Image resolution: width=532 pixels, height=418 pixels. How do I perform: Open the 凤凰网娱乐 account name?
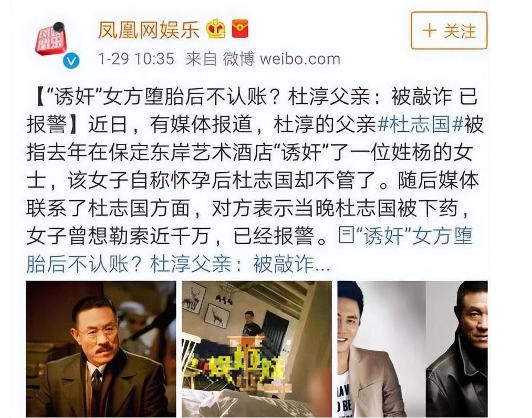point(149,29)
